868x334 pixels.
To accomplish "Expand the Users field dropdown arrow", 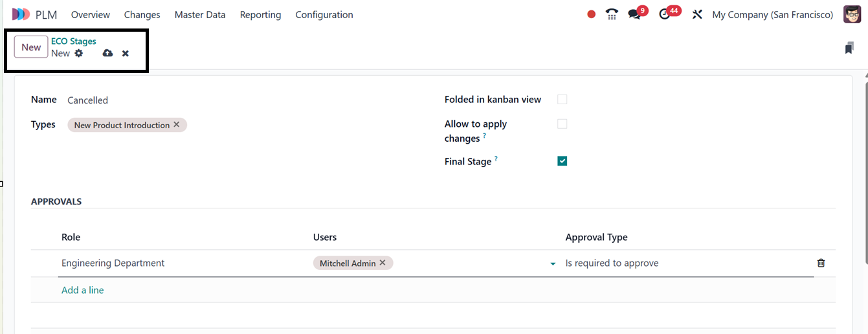I will (x=553, y=263).
